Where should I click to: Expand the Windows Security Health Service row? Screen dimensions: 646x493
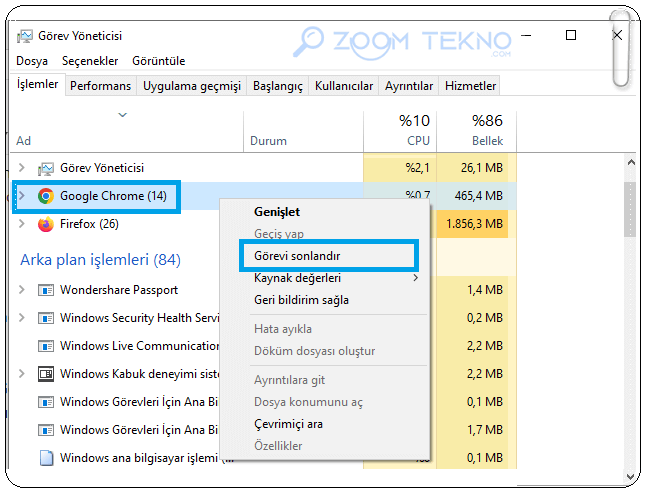pyautogui.click(x=22, y=318)
